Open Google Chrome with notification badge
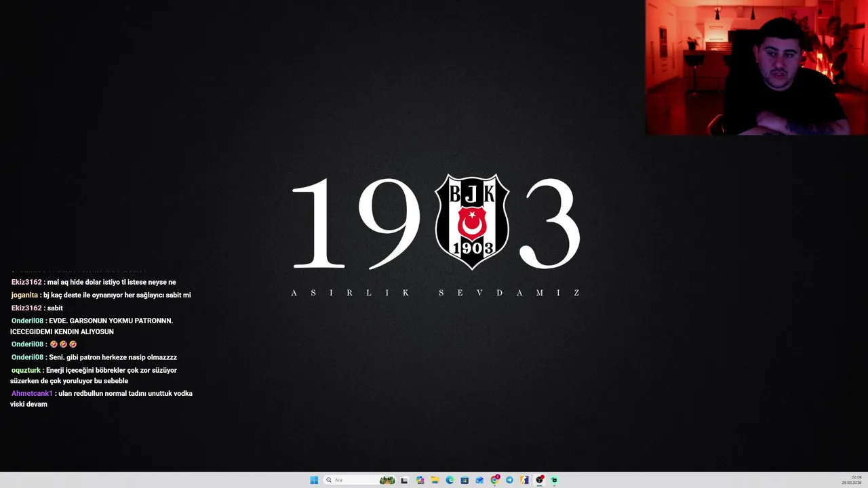Screen dimensions: 868x488 pos(495,479)
